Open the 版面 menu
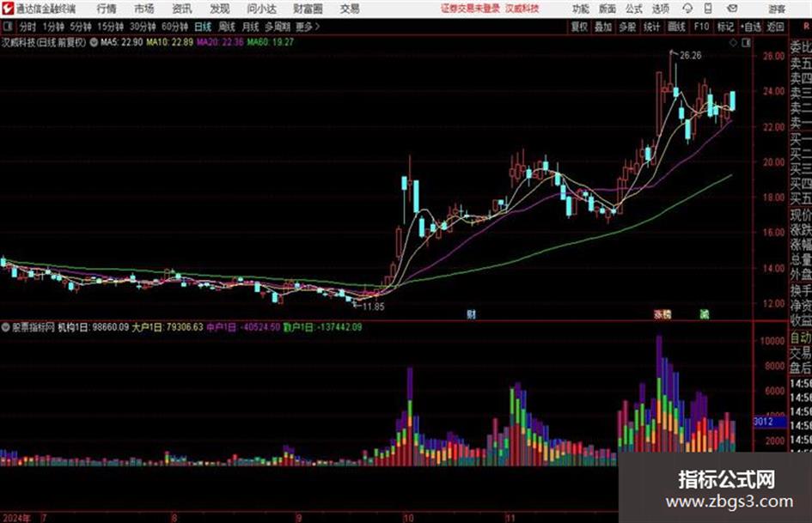 tap(607, 9)
